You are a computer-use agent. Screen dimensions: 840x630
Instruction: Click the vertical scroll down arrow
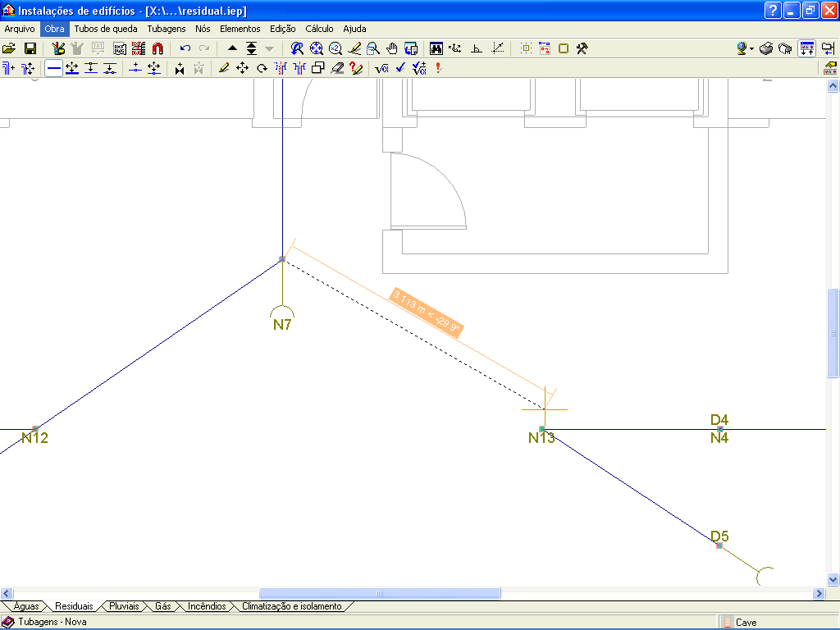coord(833,579)
